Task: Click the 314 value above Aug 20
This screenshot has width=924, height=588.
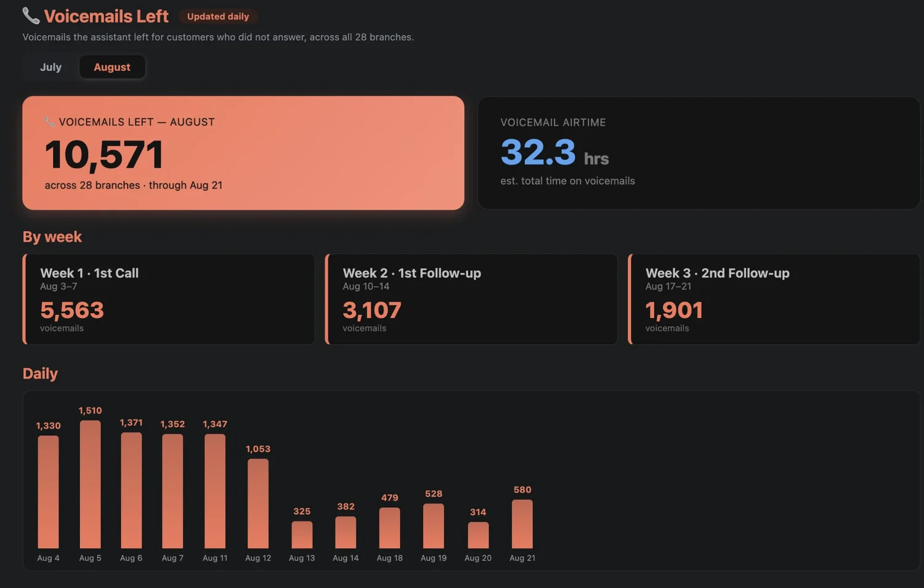Action: pyautogui.click(x=478, y=512)
